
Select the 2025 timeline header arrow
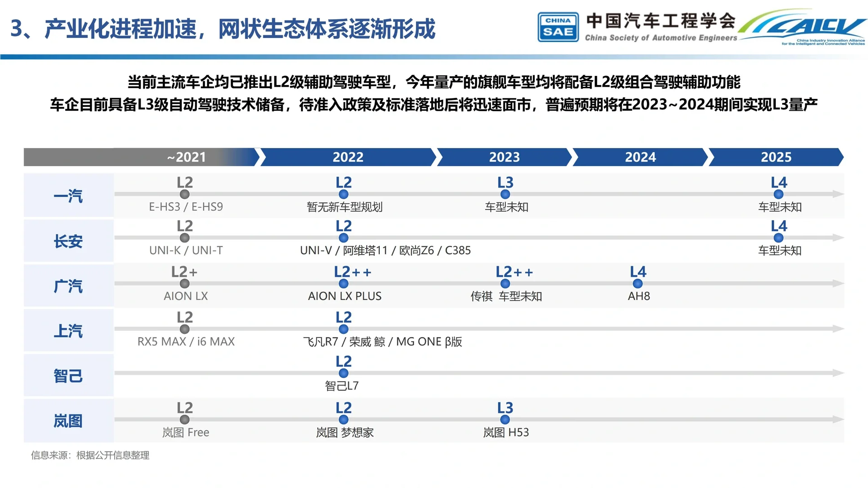(x=776, y=157)
